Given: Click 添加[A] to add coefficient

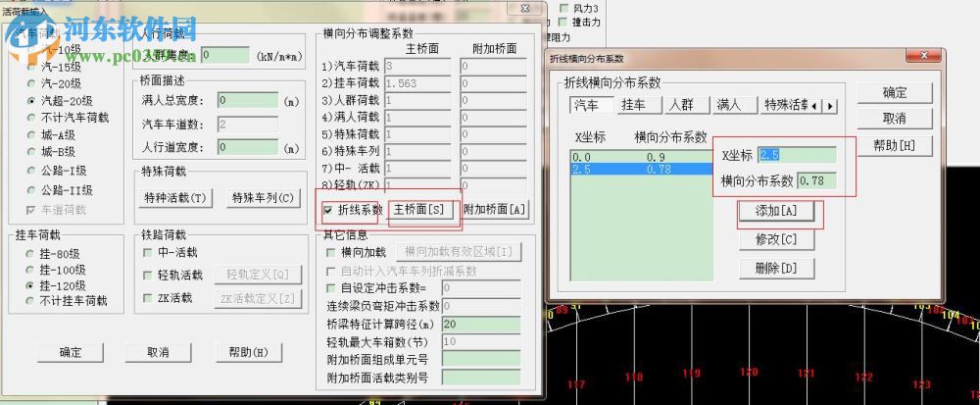Looking at the screenshot, I should pos(777,211).
